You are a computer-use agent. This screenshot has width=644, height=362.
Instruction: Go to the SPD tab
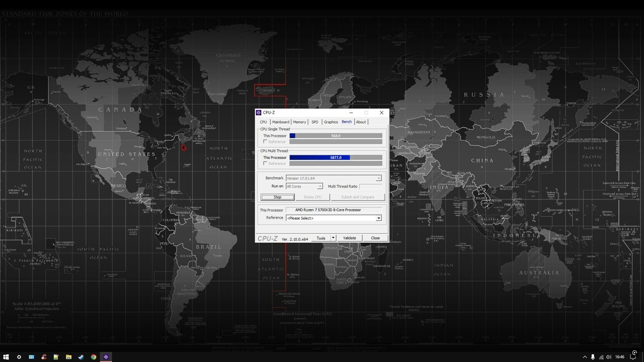pos(315,122)
